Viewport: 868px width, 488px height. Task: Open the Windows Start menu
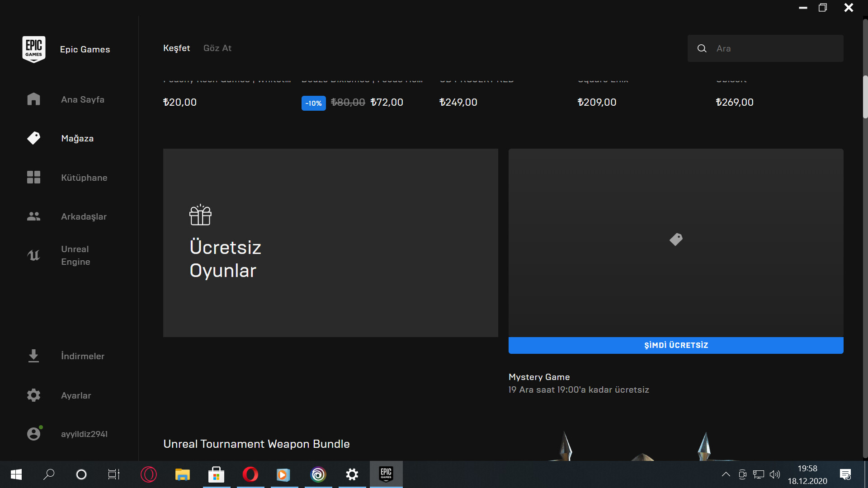(x=16, y=474)
